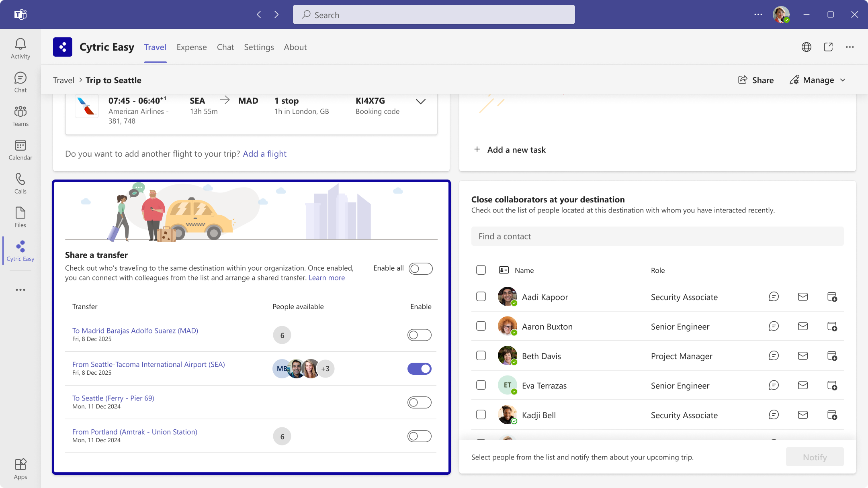Add Eva Terrazas to your calendar
Screen dimensions: 868x488
(x=832, y=385)
